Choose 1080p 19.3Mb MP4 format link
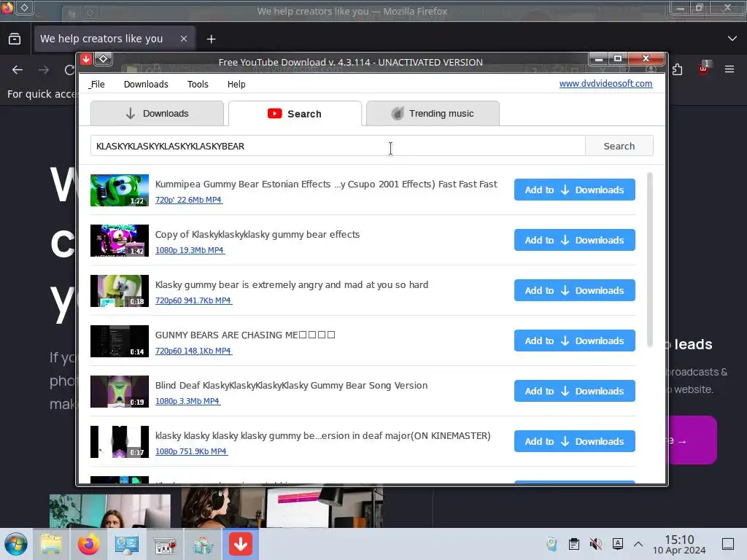The height and width of the screenshot is (560, 747). click(190, 250)
